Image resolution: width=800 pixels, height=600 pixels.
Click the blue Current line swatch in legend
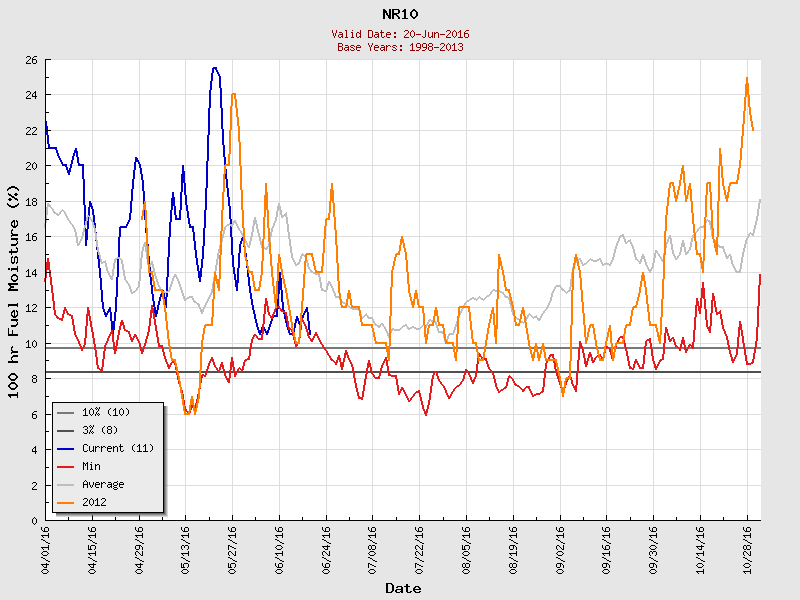(x=66, y=448)
